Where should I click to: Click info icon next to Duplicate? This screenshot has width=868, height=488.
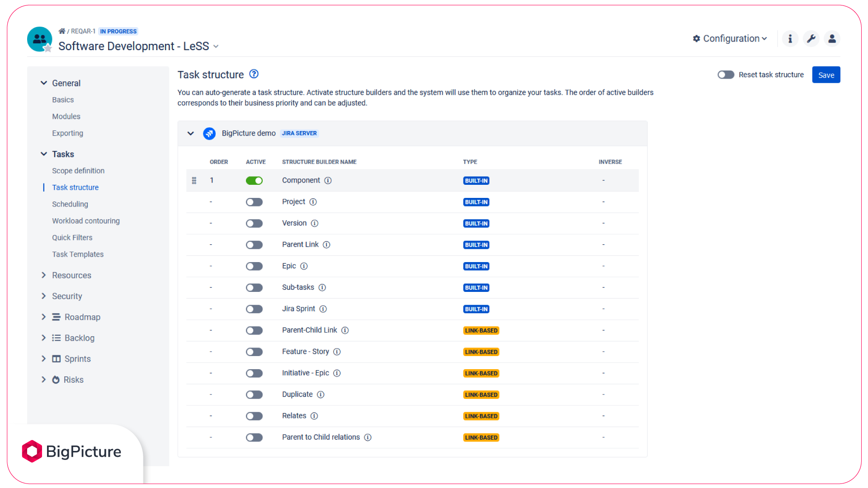click(x=321, y=394)
